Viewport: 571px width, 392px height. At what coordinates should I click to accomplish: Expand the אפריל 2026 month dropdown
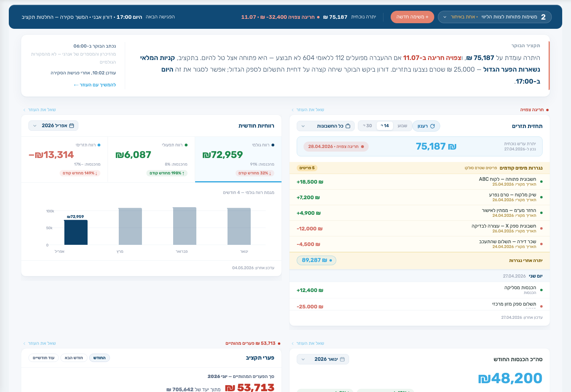pyautogui.click(x=53, y=126)
